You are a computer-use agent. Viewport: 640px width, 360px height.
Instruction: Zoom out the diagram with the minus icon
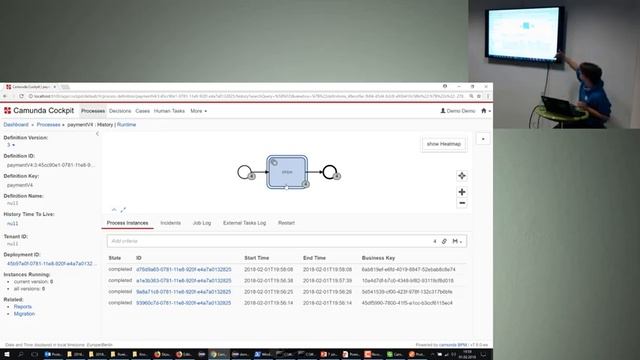coord(462,203)
